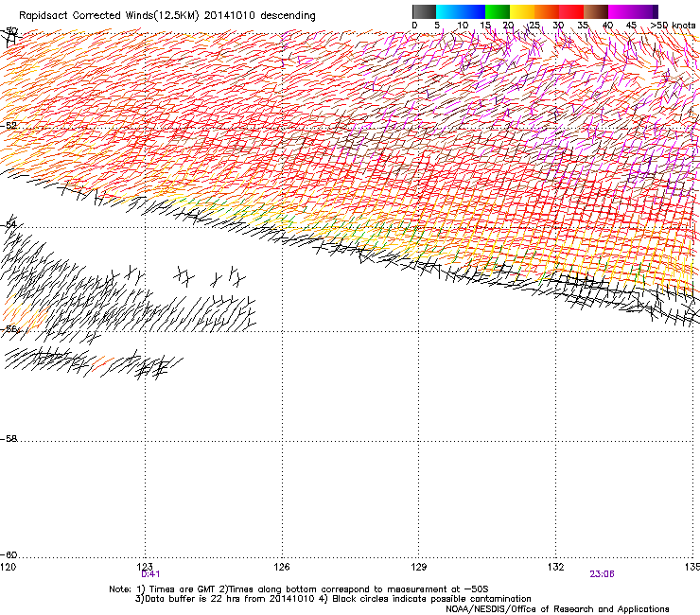The width and height of the screenshot is (700, 615).
Task: Click the '-52' latitude axis label
Action: [9, 126]
